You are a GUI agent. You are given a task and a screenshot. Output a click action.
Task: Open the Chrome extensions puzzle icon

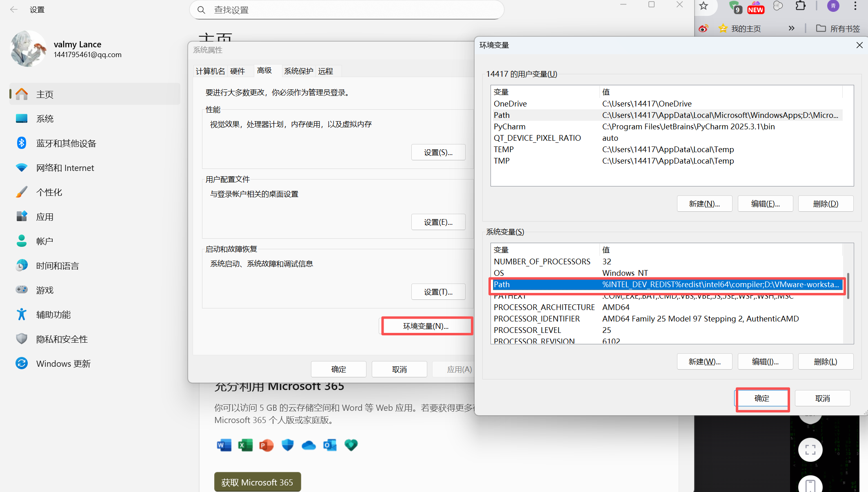tap(800, 6)
